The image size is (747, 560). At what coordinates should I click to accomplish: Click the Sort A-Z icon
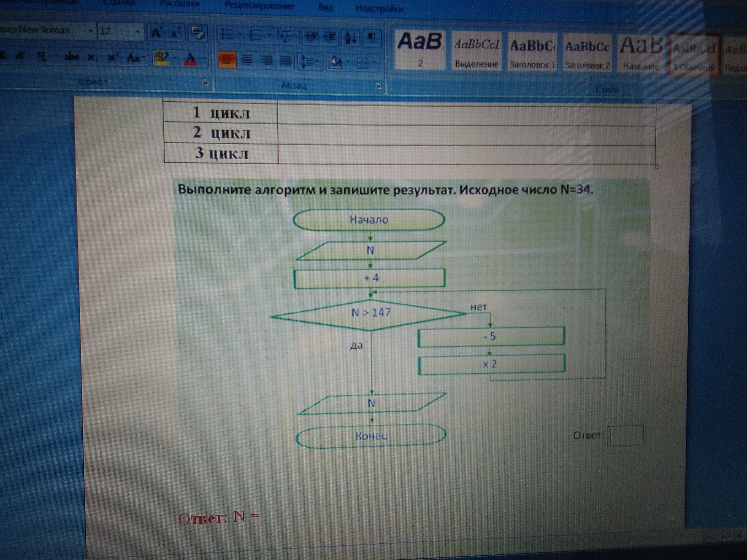pyautogui.click(x=351, y=37)
